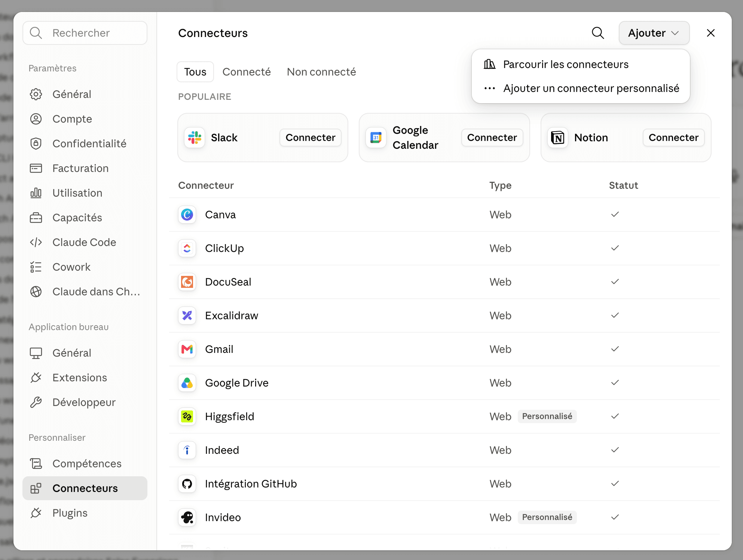Click the Connecteur column header
The height and width of the screenshot is (560, 743).
pyautogui.click(x=206, y=185)
